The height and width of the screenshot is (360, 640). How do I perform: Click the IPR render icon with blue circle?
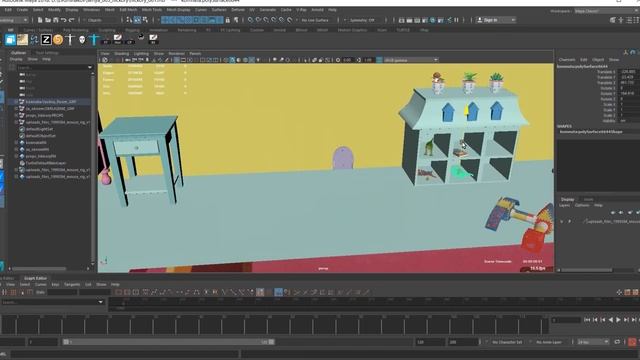point(433,20)
